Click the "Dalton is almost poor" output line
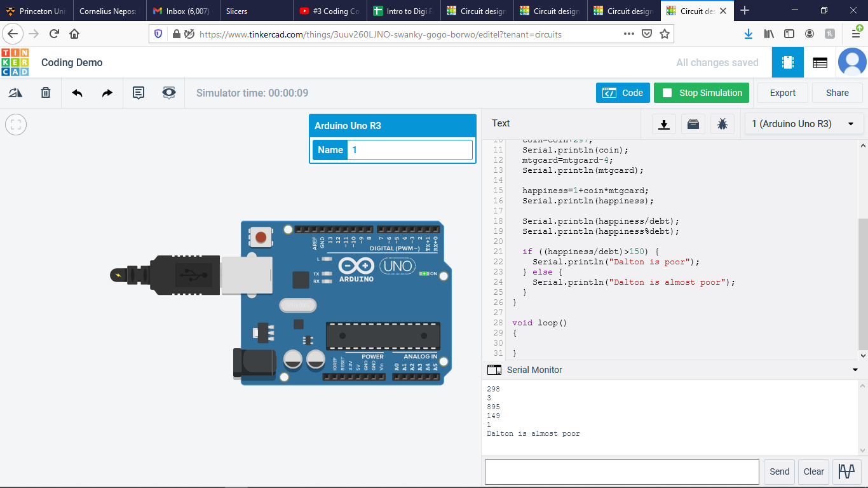The height and width of the screenshot is (488, 868). tap(533, 433)
